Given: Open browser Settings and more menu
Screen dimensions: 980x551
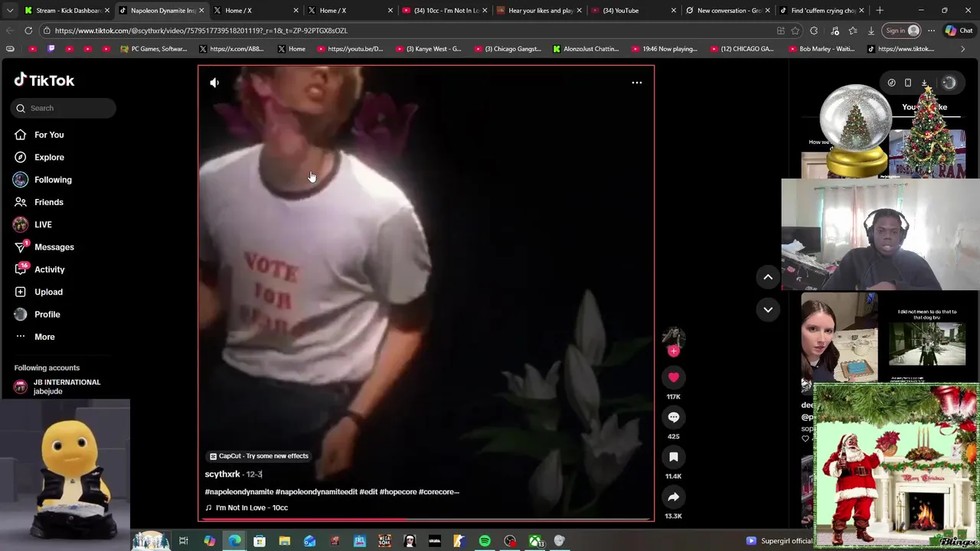Looking at the screenshot, I should pyautogui.click(x=931, y=31).
